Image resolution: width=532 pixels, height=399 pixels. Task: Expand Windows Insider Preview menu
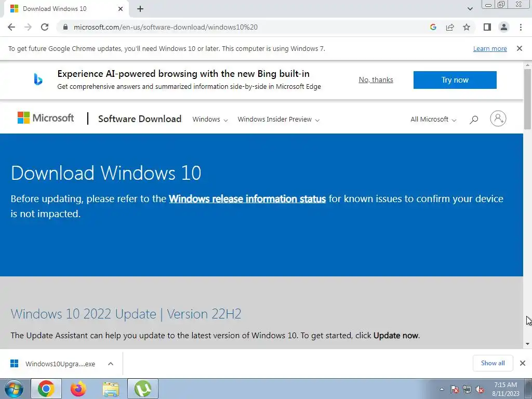[x=278, y=119]
